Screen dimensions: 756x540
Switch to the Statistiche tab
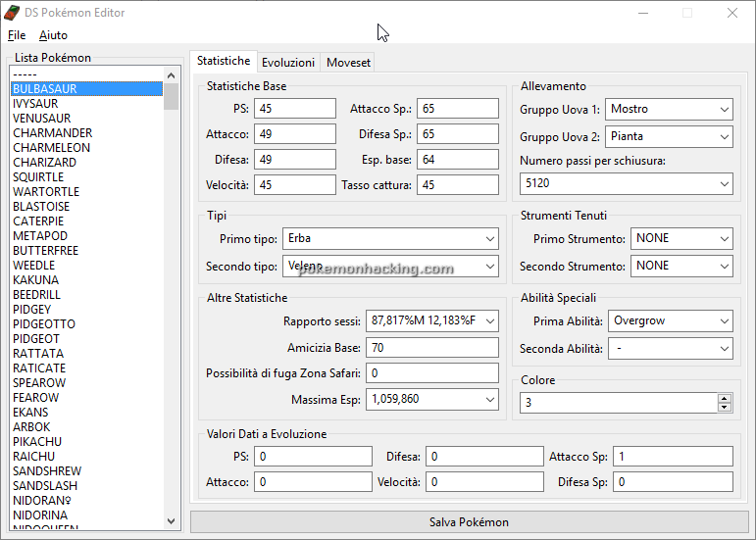[224, 61]
